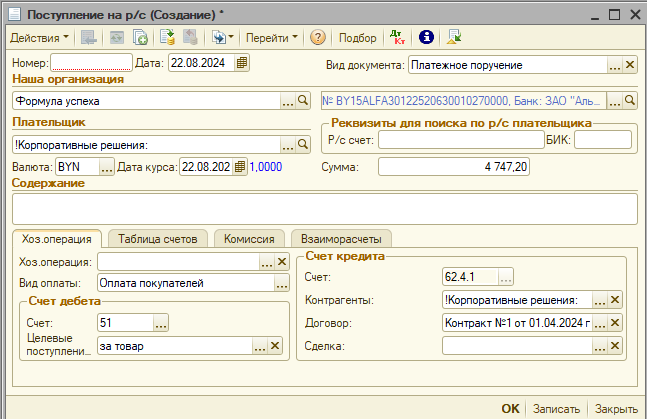Click the Дт/Кт postings icon in toolbar
647x419 pixels.
(396, 37)
